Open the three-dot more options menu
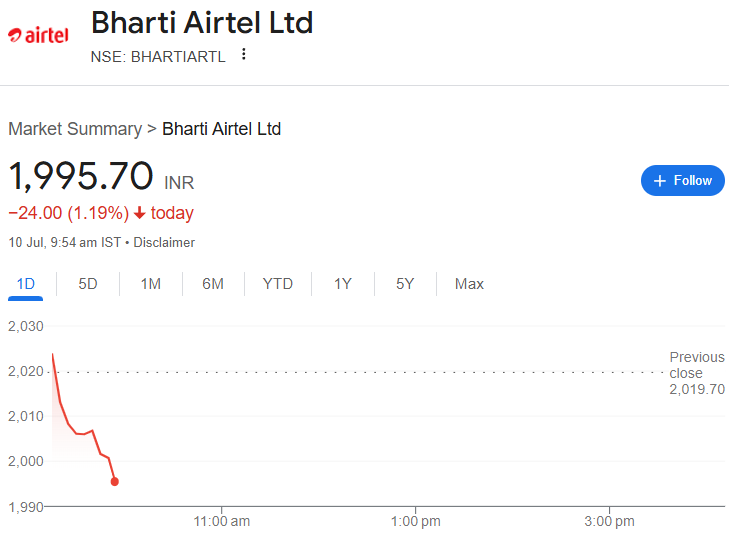The height and width of the screenshot is (533, 729). 243,54
